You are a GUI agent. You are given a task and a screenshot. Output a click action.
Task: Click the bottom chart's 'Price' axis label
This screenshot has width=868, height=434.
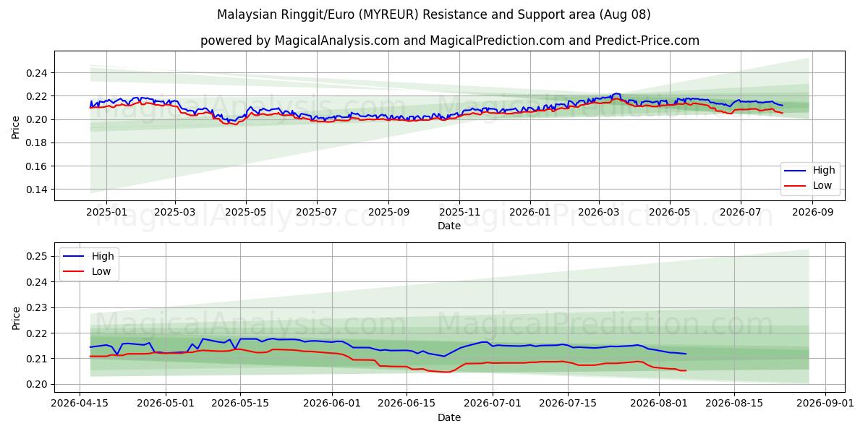click(x=16, y=318)
